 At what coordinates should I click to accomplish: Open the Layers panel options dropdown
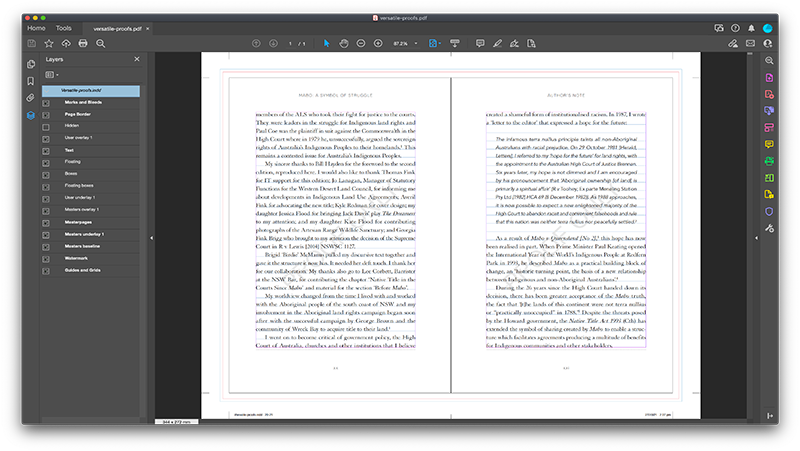point(53,75)
